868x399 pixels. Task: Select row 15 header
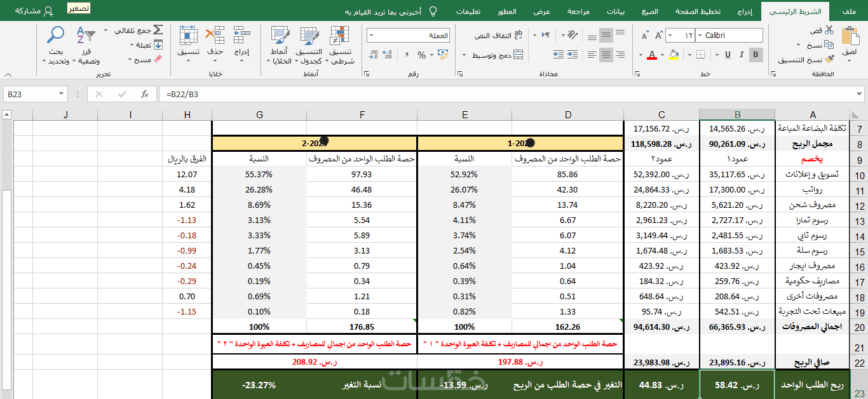click(859, 251)
